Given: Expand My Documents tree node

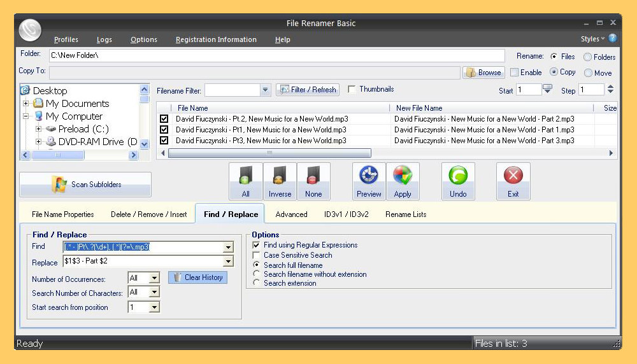Looking at the screenshot, I should pos(26,104).
